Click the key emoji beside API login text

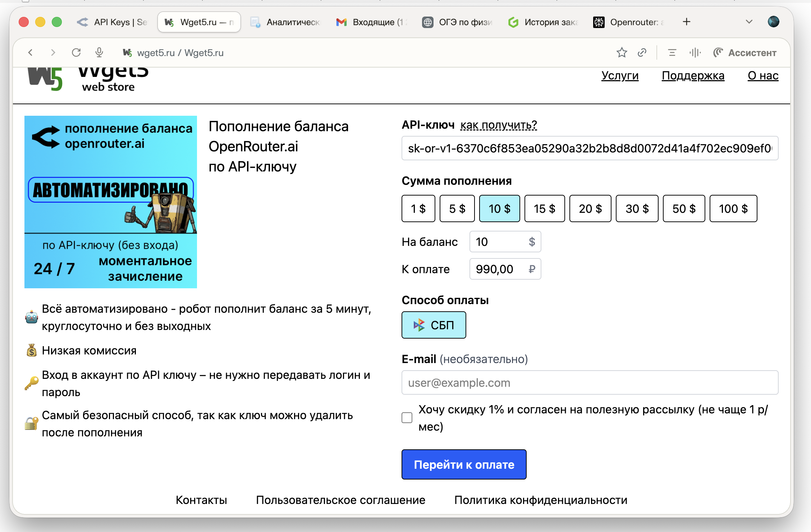coord(32,383)
